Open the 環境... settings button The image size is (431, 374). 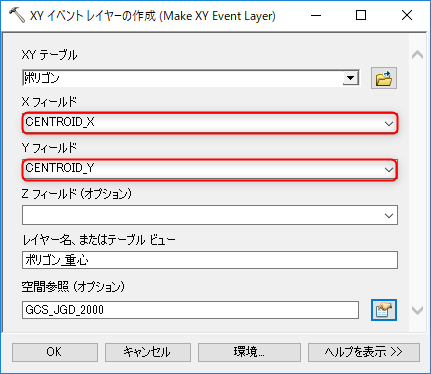point(249,352)
